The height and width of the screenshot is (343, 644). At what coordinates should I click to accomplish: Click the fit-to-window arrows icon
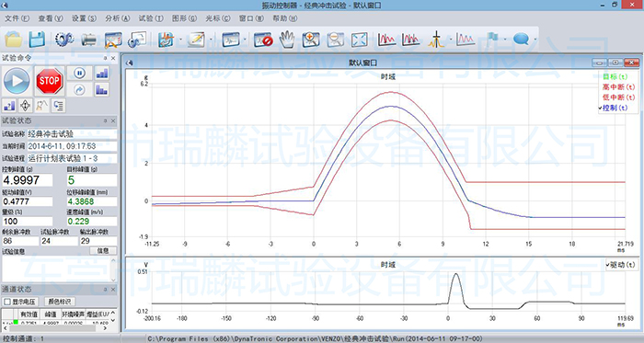(360, 40)
